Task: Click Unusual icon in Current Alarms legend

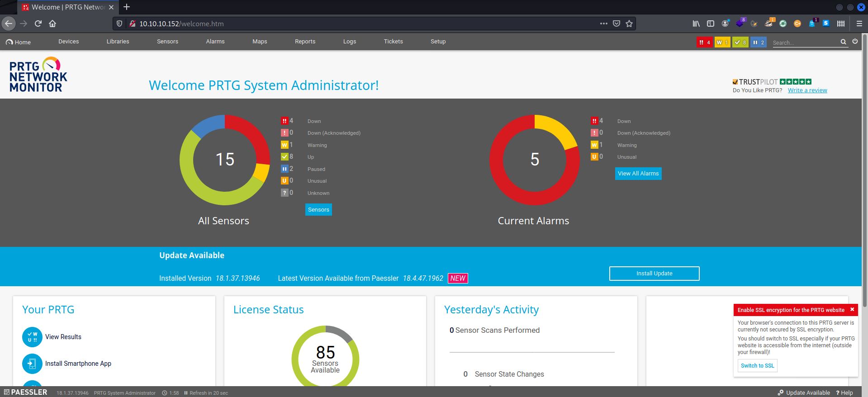Action: pyautogui.click(x=594, y=156)
